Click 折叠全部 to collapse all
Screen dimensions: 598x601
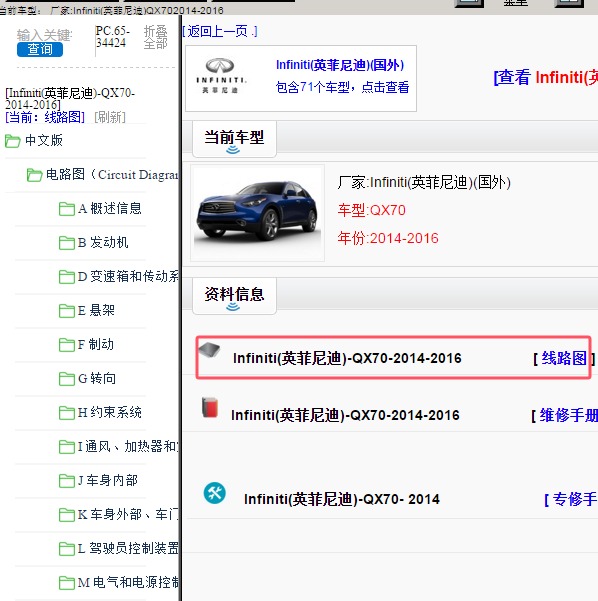[x=155, y=37]
